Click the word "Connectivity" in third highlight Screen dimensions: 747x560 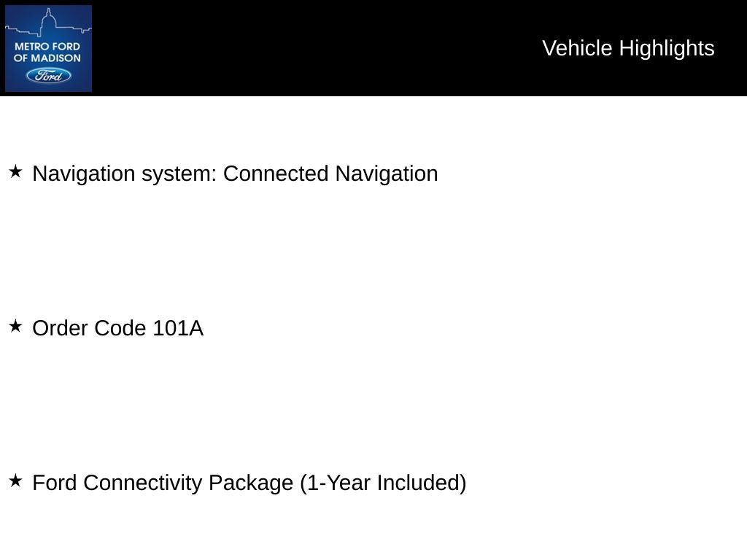click(x=143, y=483)
